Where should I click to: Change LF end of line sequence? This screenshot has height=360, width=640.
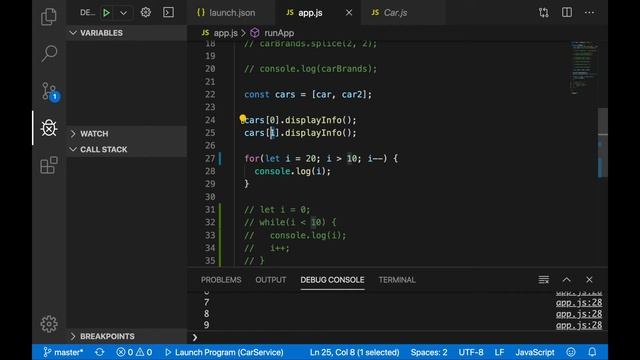[x=499, y=352]
